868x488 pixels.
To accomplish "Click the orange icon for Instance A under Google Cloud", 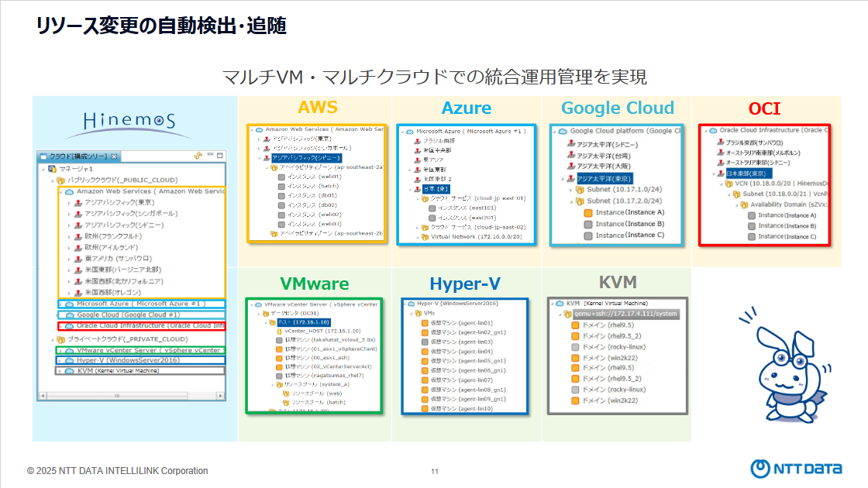I will point(588,213).
